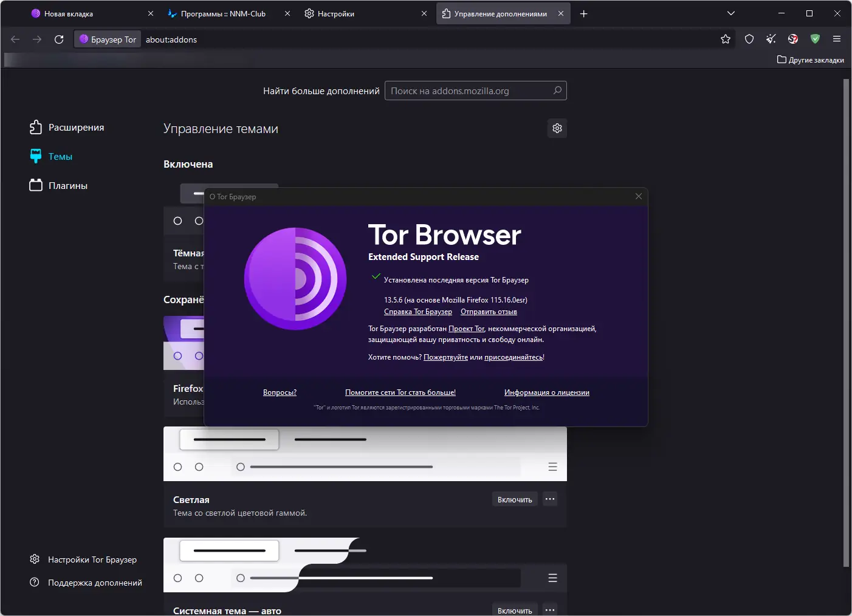Open the add-on tools gear button

coord(557,128)
